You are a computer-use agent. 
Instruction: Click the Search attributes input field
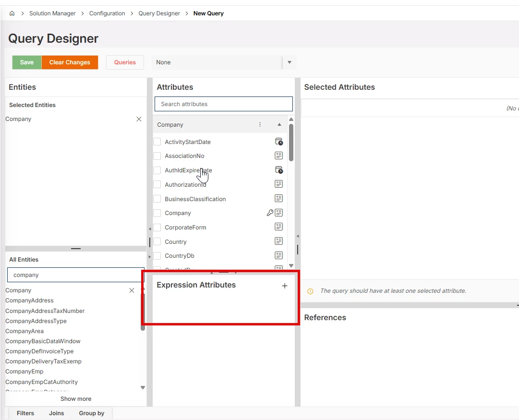click(223, 104)
